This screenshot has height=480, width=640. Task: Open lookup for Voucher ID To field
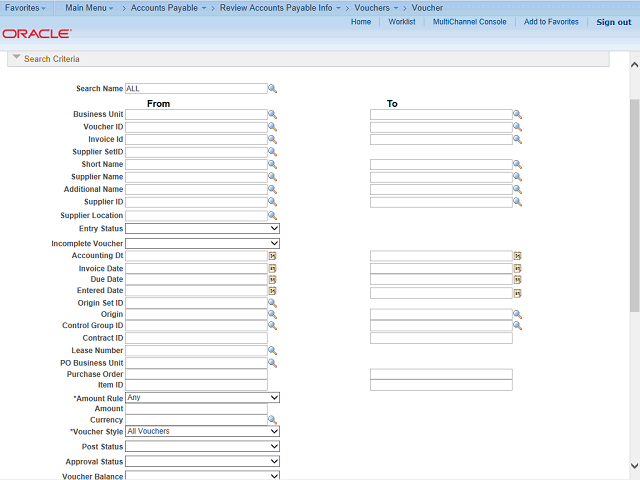pos(517,127)
